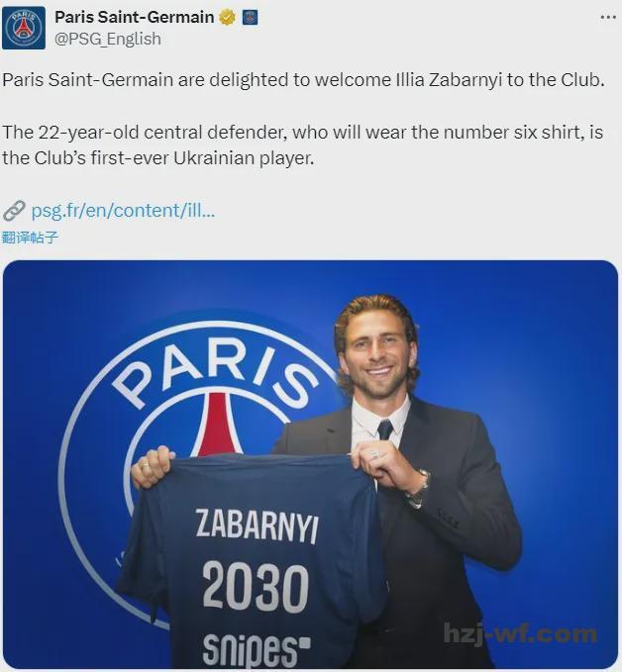The height and width of the screenshot is (672, 622).
Task: Click the gold verified badge
Action: (x=228, y=18)
